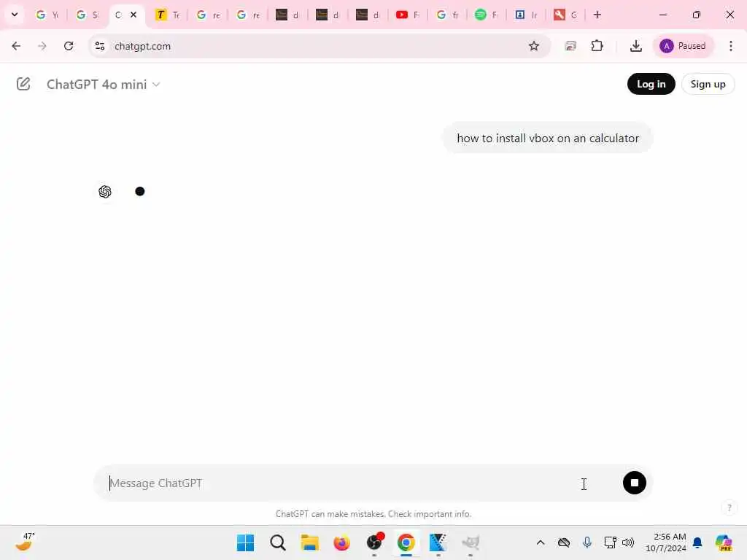747x560 pixels.
Task: Open the ChatGPT 4o mini model dropdown
Action: [x=104, y=85]
